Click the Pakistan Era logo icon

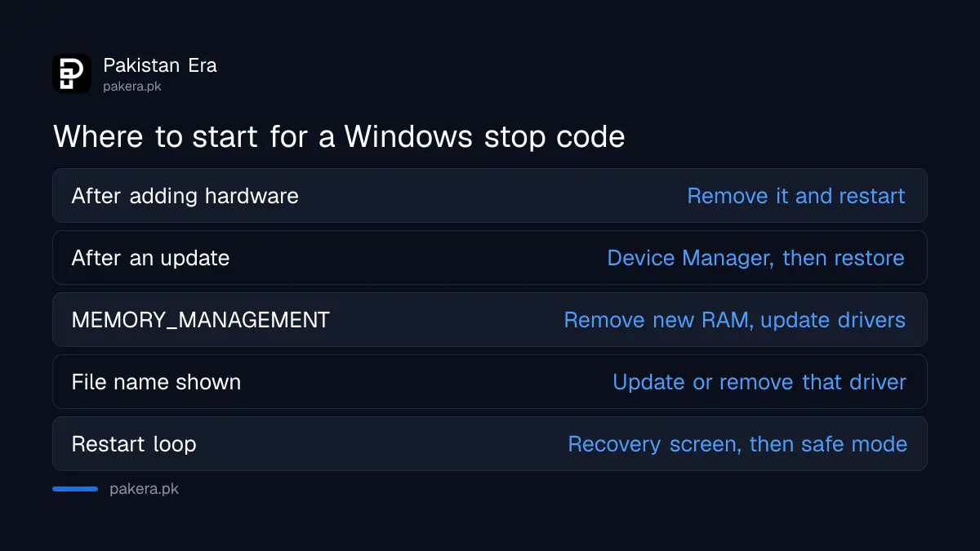(x=72, y=73)
